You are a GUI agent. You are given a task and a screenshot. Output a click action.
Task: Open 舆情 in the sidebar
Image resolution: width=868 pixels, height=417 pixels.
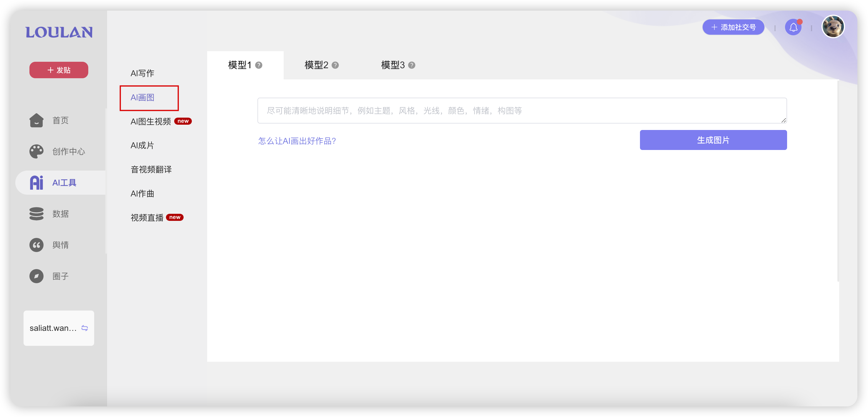pos(60,245)
